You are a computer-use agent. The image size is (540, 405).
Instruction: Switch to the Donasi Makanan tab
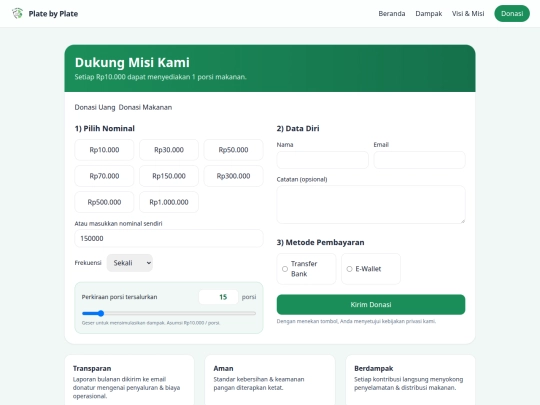point(145,107)
